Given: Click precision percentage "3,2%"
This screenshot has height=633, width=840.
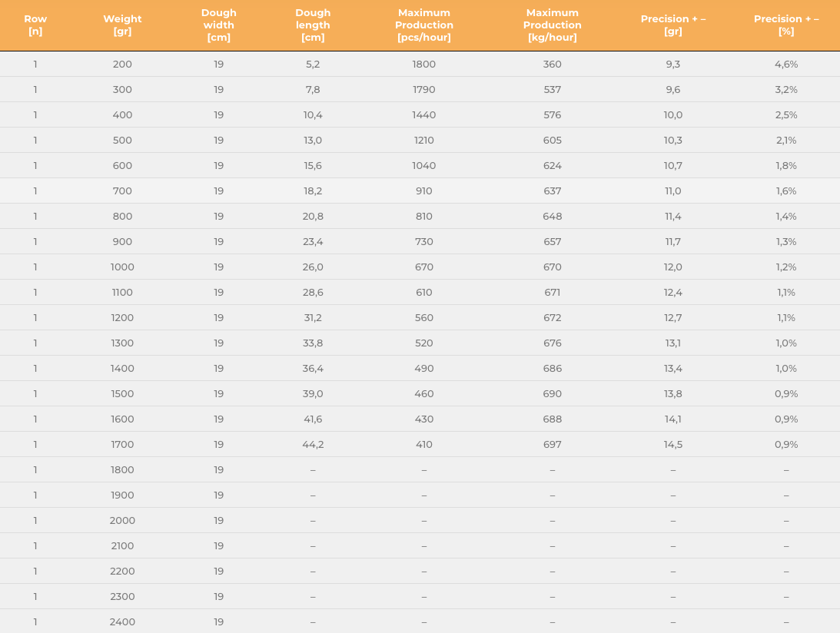Looking at the screenshot, I should coord(786,89).
